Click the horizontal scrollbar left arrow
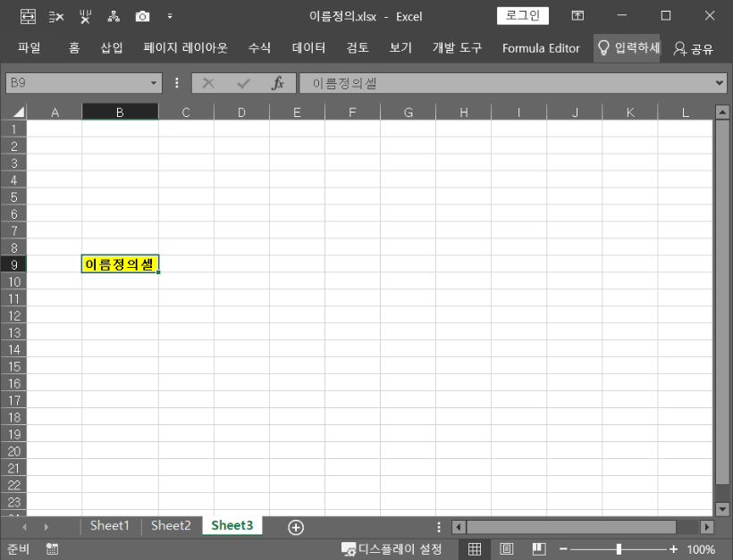 pyautogui.click(x=459, y=527)
